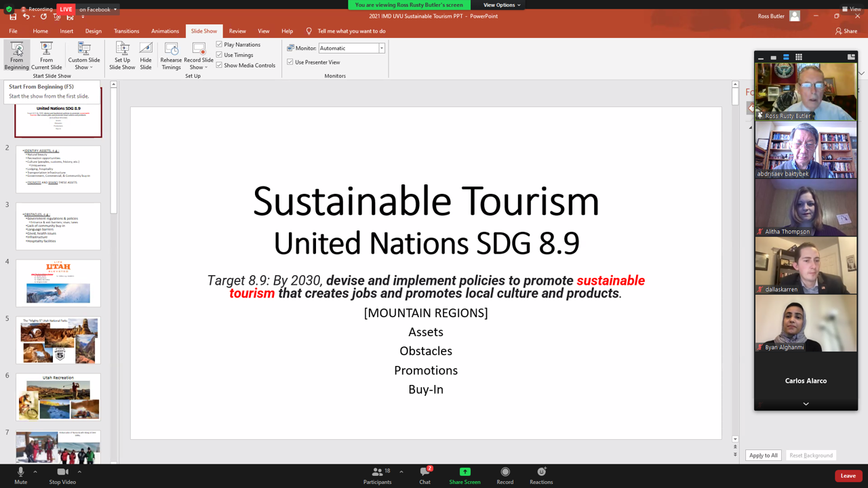Click Apply to All button
Screen dimensions: 868x488
764,455
